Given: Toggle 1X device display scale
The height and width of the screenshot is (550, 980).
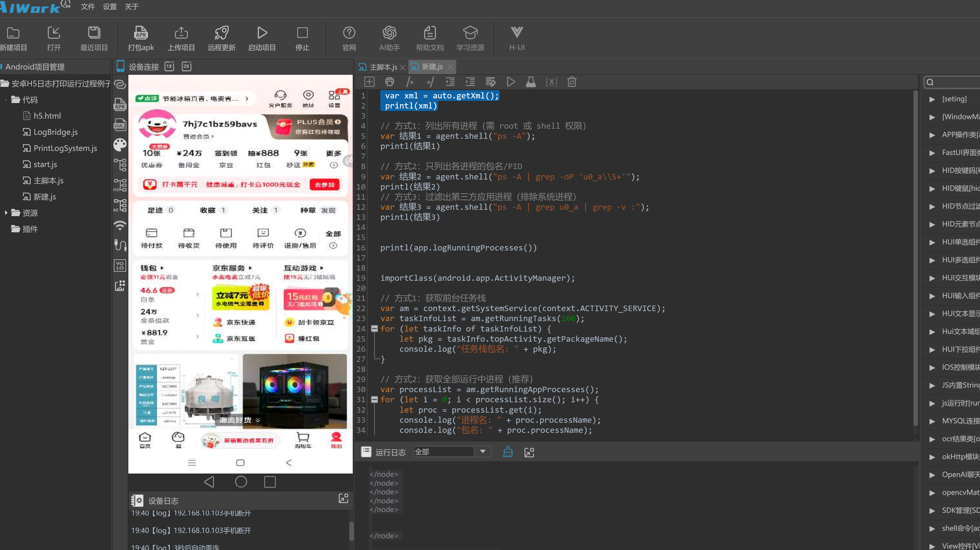Looking at the screenshot, I should point(169,67).
